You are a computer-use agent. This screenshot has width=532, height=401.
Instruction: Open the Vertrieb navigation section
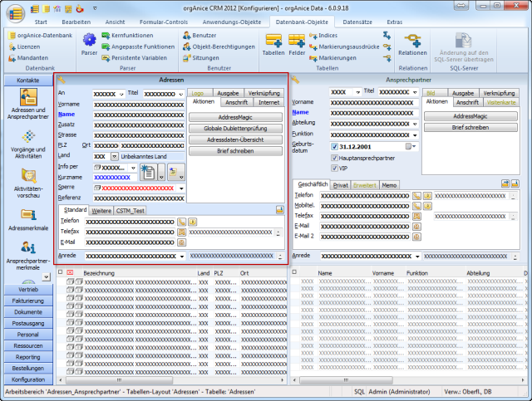pos(28,290)
